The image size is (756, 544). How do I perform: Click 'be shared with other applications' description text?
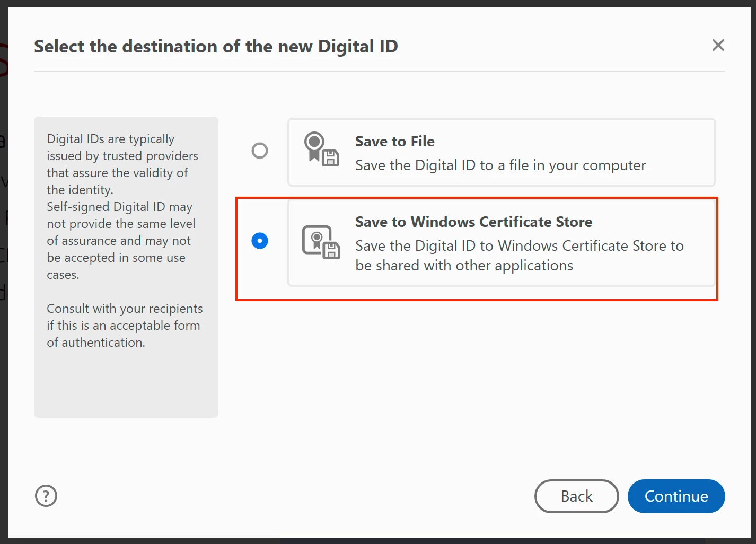464,266
